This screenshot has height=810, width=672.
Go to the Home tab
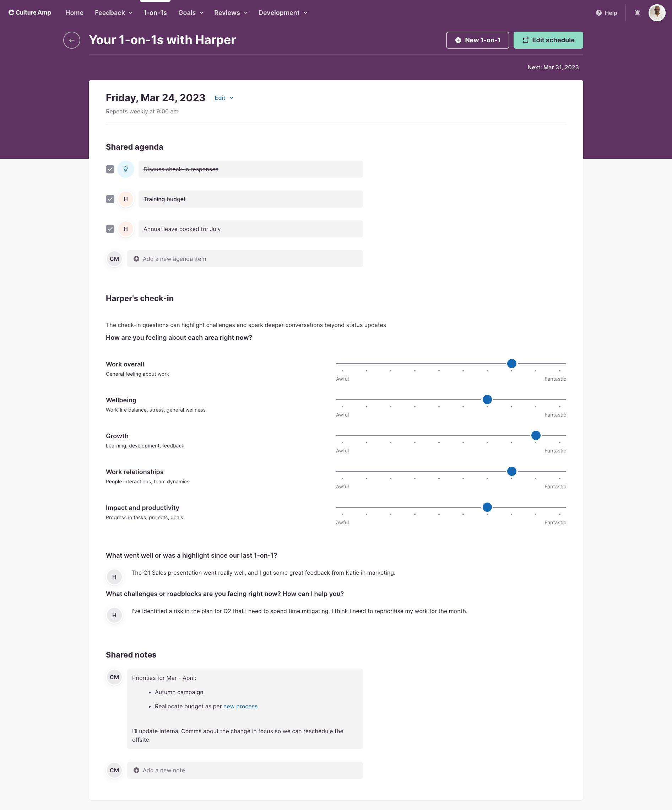pos(74,13)
